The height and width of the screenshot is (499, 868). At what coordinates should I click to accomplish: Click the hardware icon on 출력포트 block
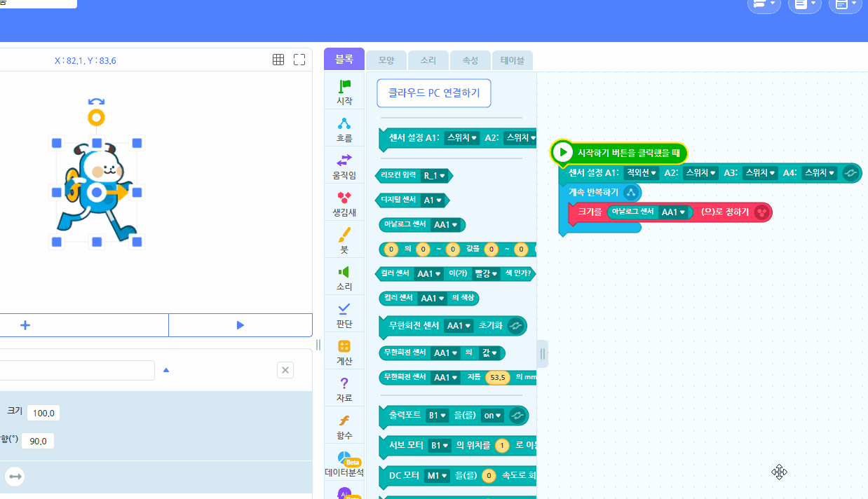point(517,416)
